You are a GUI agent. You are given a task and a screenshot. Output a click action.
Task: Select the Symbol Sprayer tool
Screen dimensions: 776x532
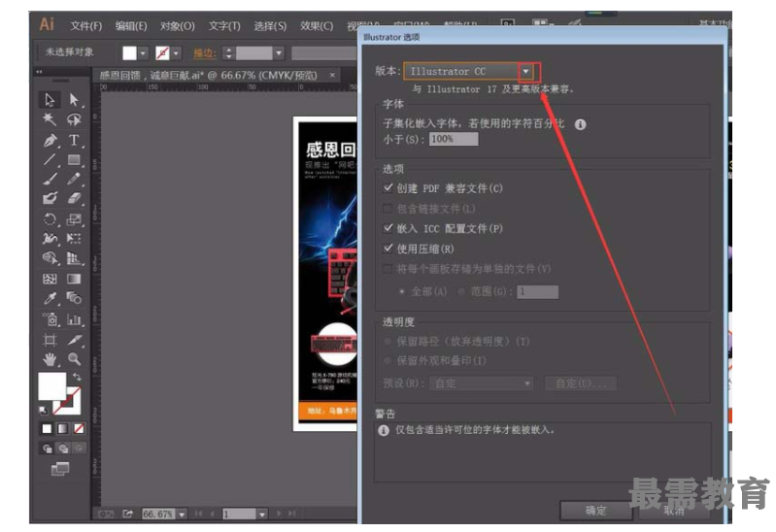pos(50,319)
